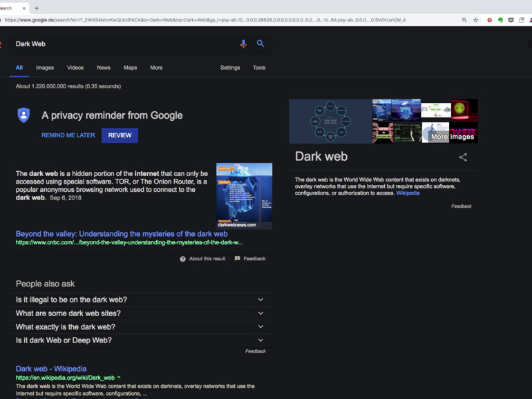The image size is (532, 399).
Task: Click More images in knowledge panel
Action: click(x=453, y=137)
